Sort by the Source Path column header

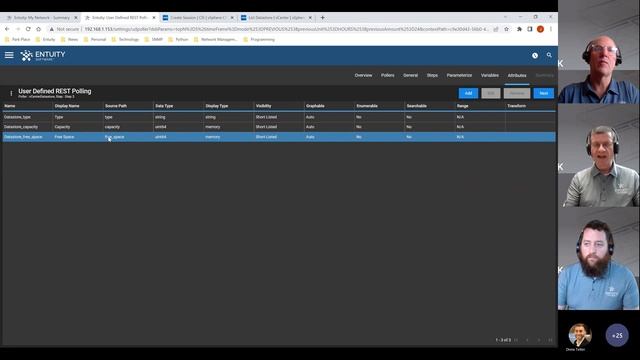tap(116, 106)
